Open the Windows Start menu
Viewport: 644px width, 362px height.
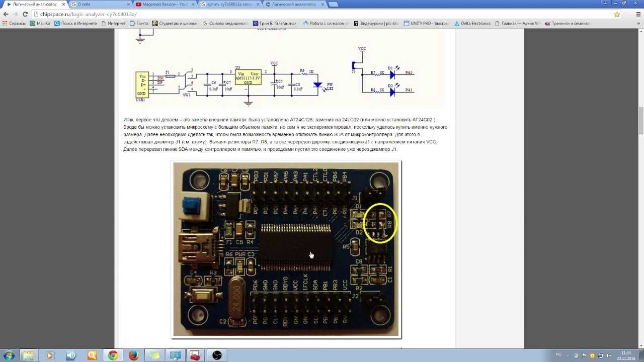pos(9,355)
